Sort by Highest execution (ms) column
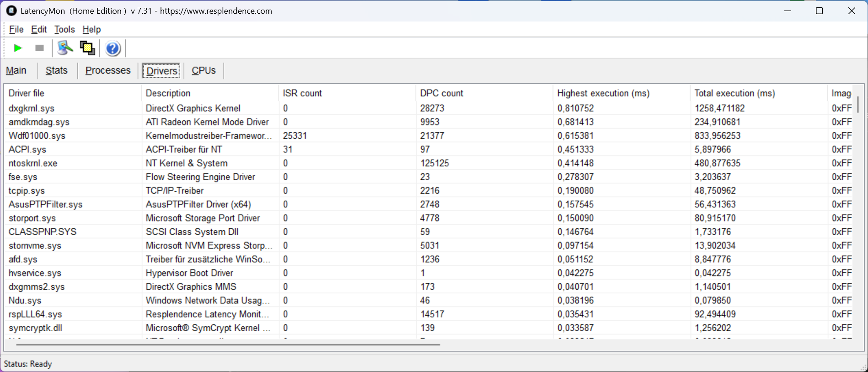This screenshot has width=868, height=372. coord(603,93)
